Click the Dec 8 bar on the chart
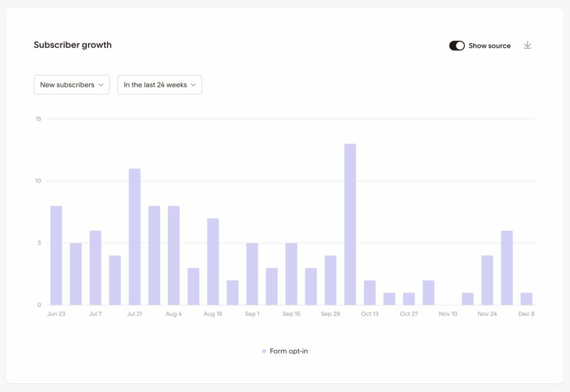The image size is (570, 392). (x=526, y=297)
